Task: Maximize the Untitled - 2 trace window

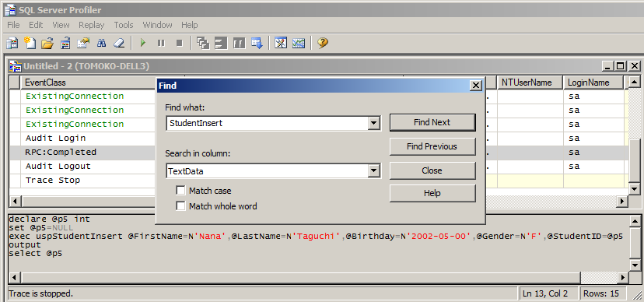Action: pyautogui.click(x=621, y=65)
